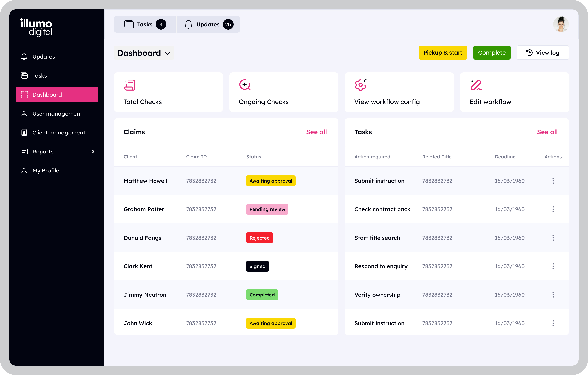This screenshot has height=375, width=588.
Task: Open actions for Start title search task
Action: [553, 238]
